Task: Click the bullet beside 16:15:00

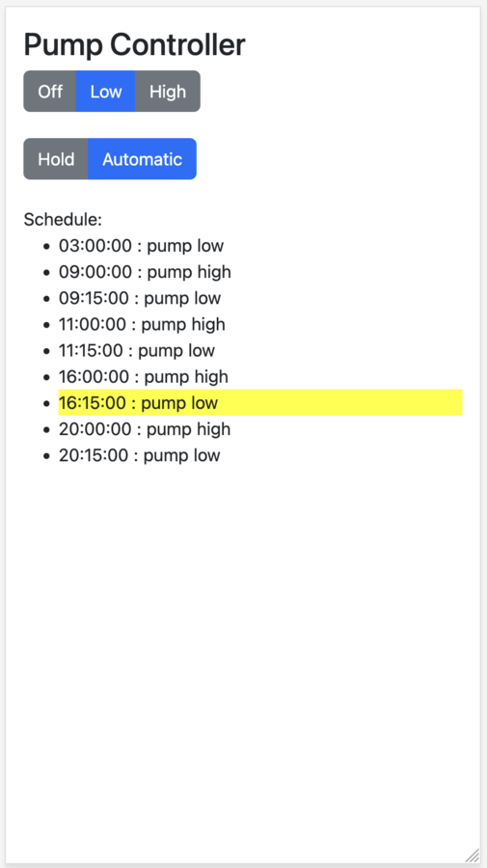Action: point(47,403)
